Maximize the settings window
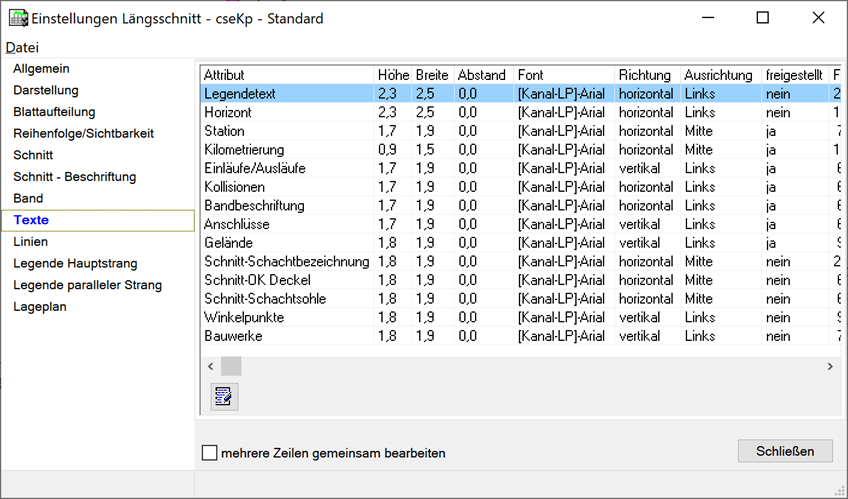 pos(763,18)
